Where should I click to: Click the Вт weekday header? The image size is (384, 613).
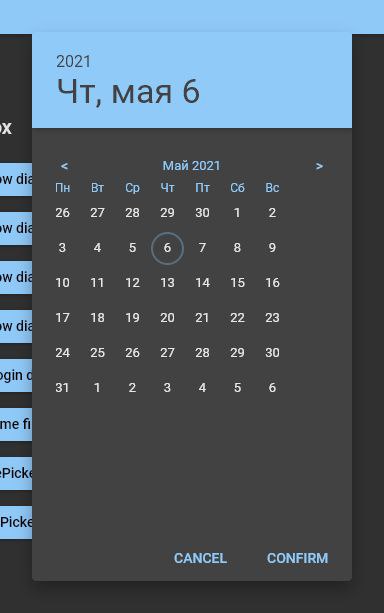click(97, 188)
